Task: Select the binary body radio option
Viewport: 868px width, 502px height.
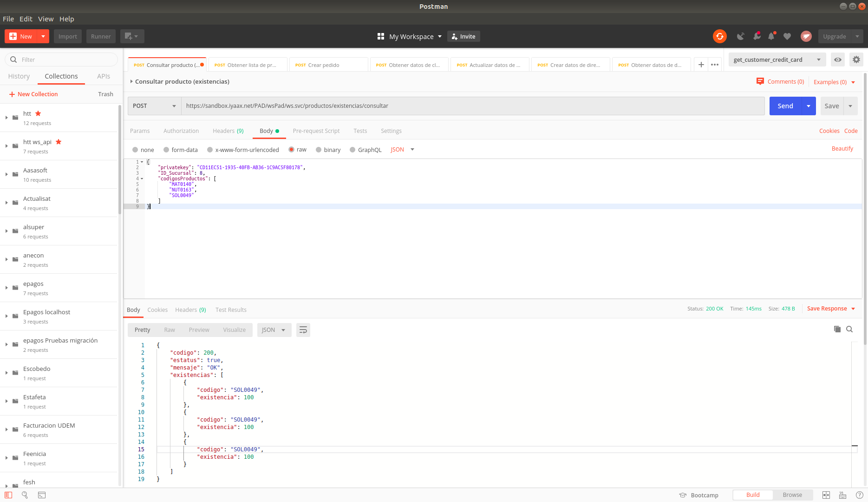Action: tap(319, 150)
